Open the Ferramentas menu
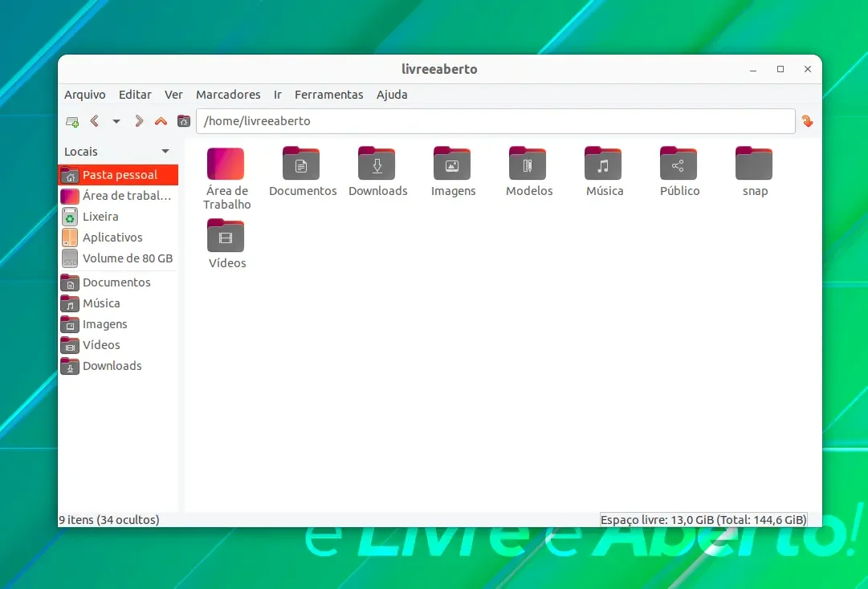 point(329,95)
